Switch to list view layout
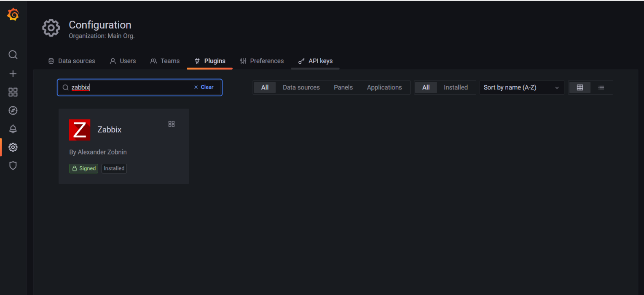Image resolution: width=644 pixels, height=295 pixels. (x=601, y=87)
